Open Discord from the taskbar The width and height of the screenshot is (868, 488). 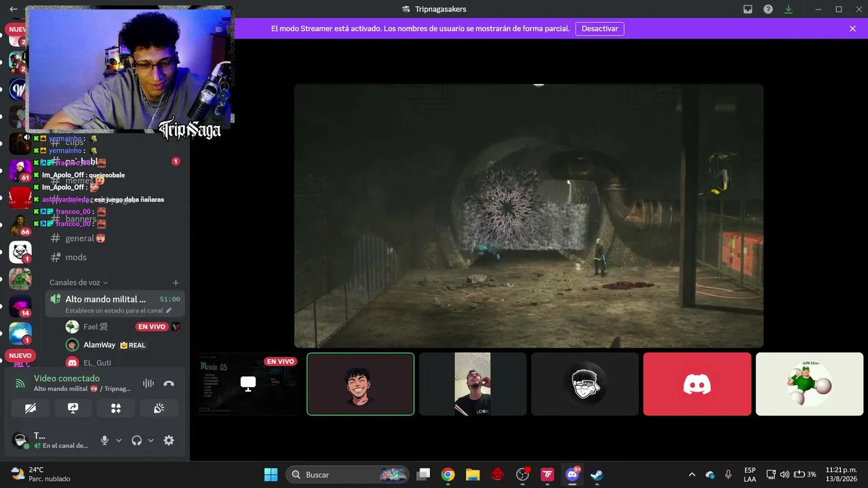coord(572,474)
